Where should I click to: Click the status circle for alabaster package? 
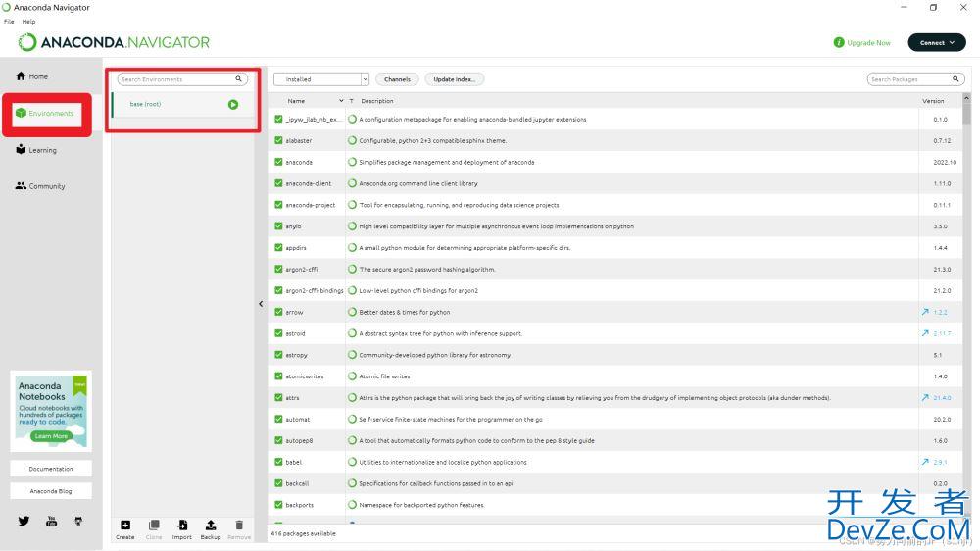tap(353, 141)
